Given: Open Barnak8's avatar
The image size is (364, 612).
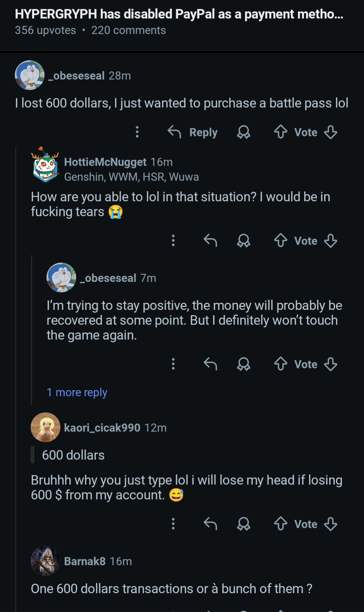Looking at the screenshot, I should click(x=45, y=561).
